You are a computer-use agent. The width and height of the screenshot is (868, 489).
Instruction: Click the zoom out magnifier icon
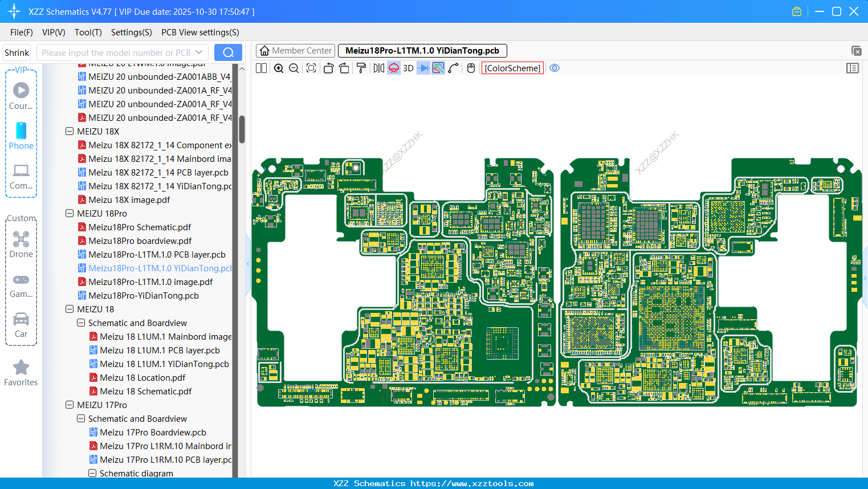click(x=294, y=68)
